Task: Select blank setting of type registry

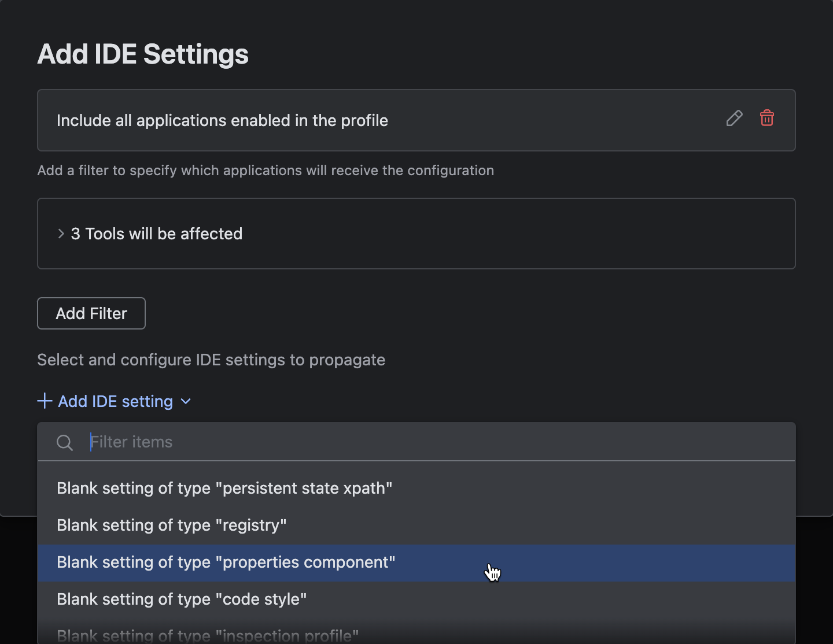Action: pos(172,525)
